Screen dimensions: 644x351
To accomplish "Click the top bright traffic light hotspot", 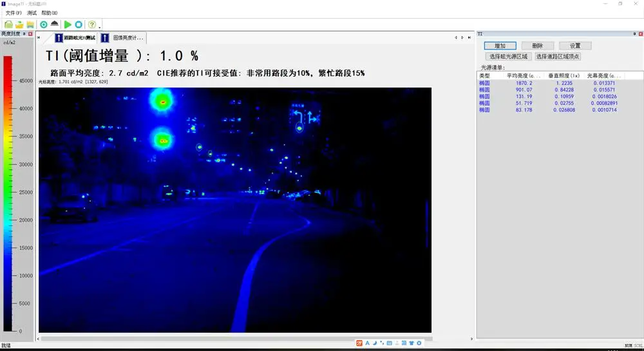I will tap(163, 101).
